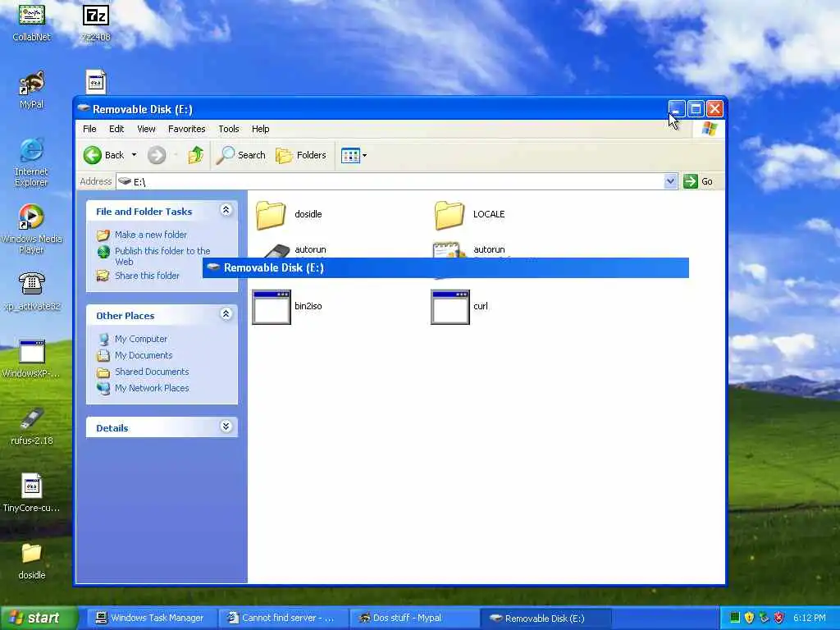Open the View menu

(146, 129)
